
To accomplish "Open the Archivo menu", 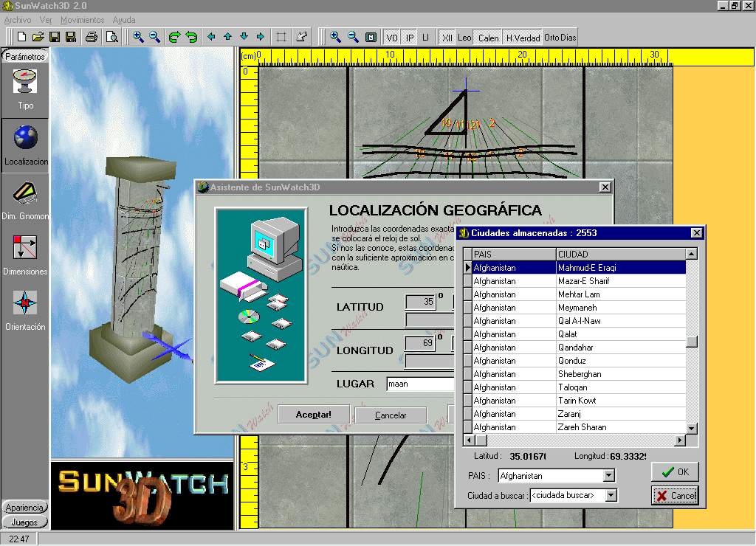I will [18, 20].
